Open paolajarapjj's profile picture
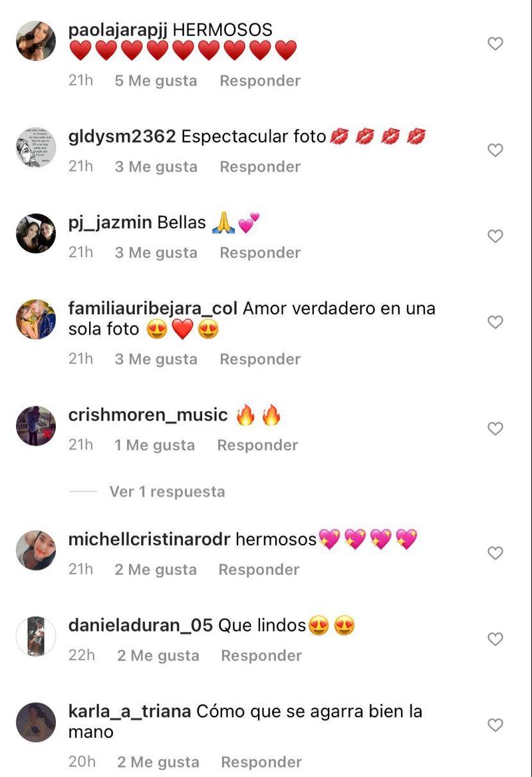 point(36,41)
